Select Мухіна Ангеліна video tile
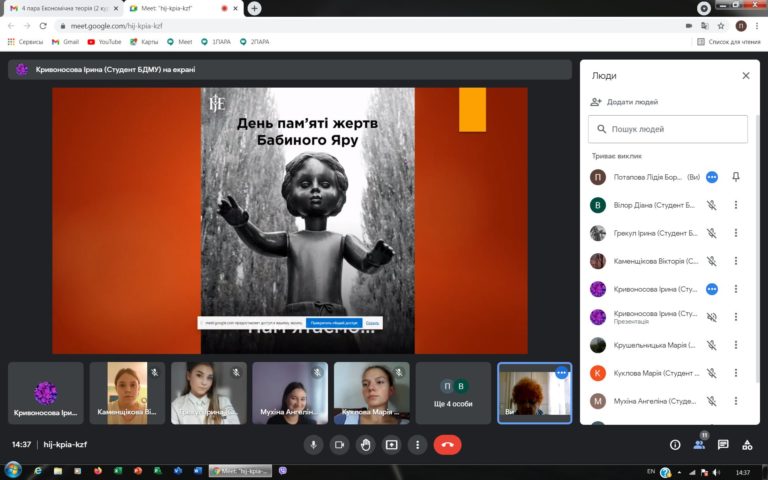The height and width of the screenshot is (480, 768). 290,393
